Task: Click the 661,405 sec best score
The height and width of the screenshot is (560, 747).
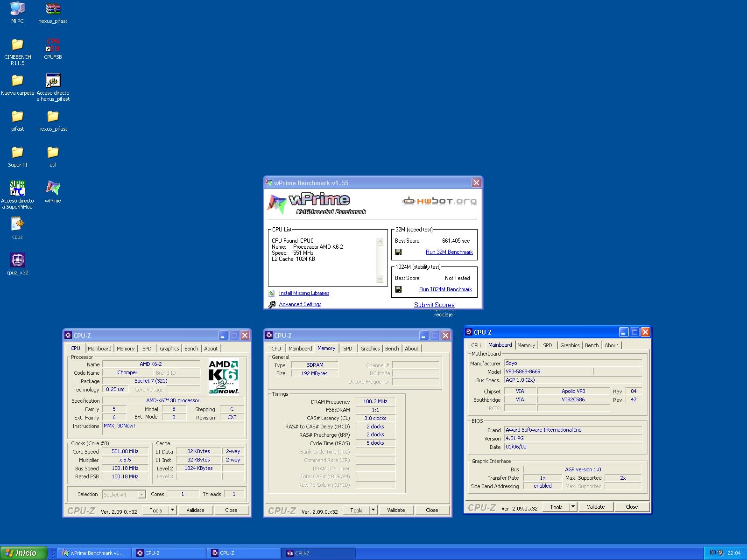Action: click(x=456, y=241)
